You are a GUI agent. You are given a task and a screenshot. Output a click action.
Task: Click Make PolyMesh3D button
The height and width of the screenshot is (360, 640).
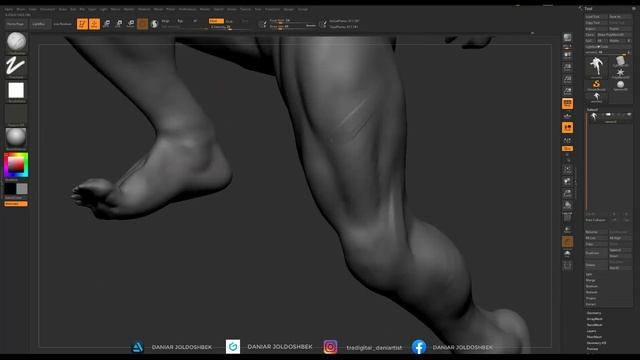(x=614, y=35)
